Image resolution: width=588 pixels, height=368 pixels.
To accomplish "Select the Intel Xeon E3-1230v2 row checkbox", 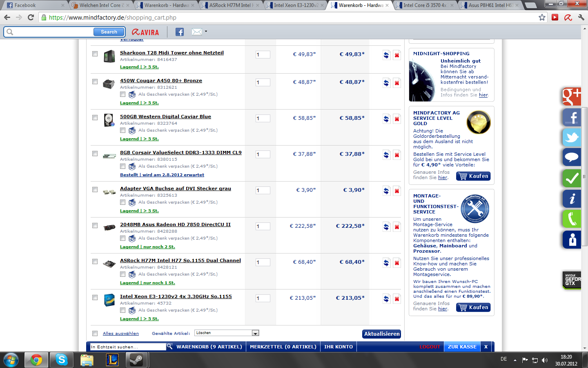I will (95, 298).
